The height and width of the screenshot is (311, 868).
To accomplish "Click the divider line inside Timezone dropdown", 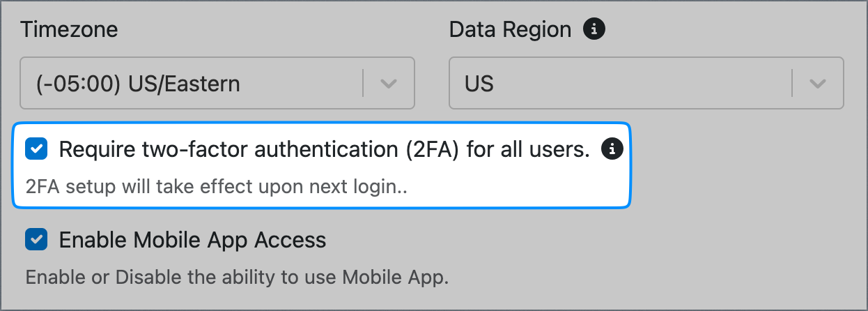I will pos(363,84).
